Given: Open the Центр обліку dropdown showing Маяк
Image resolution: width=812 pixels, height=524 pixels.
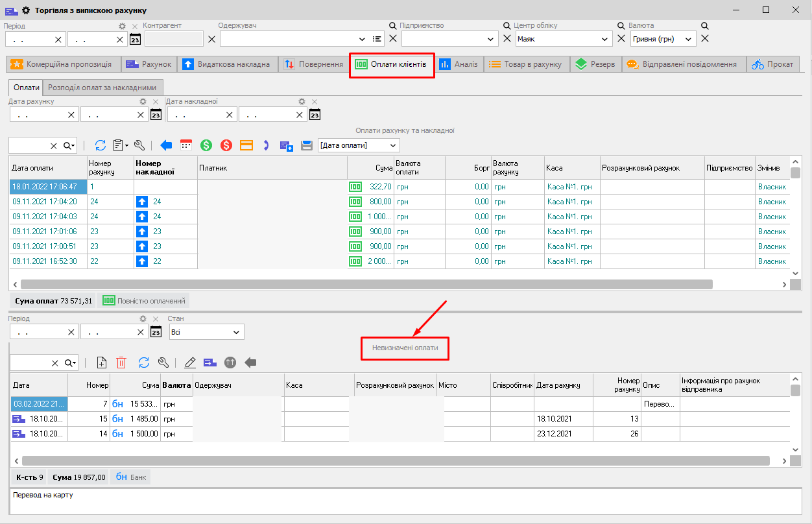Looking at the screenshot, I should 606,39.
